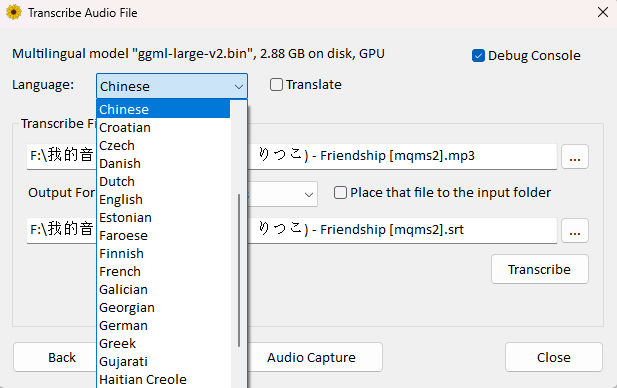Browse for input mp3 file with ellipsis button
The width and height of the screenshot is (617, 388).
click(x=575, y=157)
